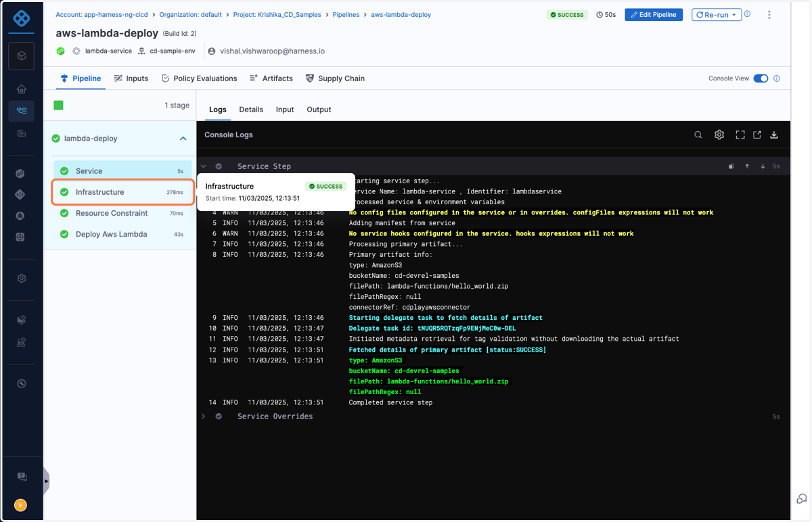Click the SUCCESS status badge in header
812x522 pixels.
point(567,14)
